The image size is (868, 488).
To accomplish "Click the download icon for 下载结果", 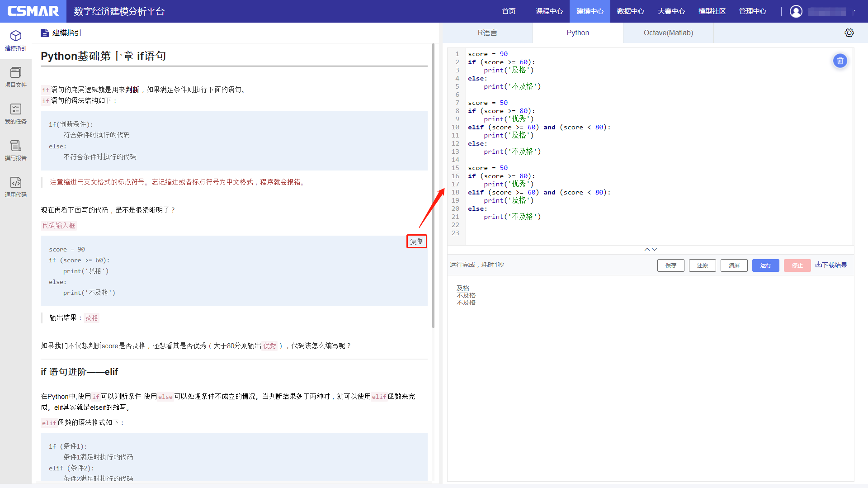I will (x=818, y=265).
